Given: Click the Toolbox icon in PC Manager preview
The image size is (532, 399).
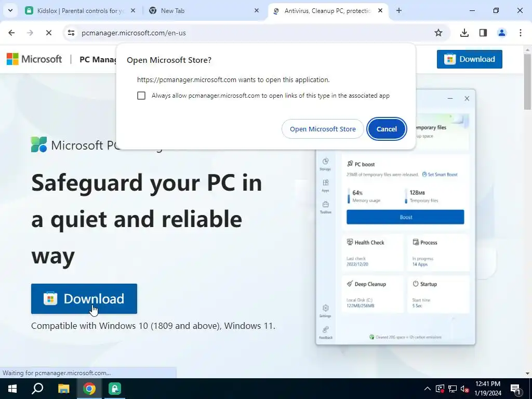Looking at the screenshot, I should point(325,207).
